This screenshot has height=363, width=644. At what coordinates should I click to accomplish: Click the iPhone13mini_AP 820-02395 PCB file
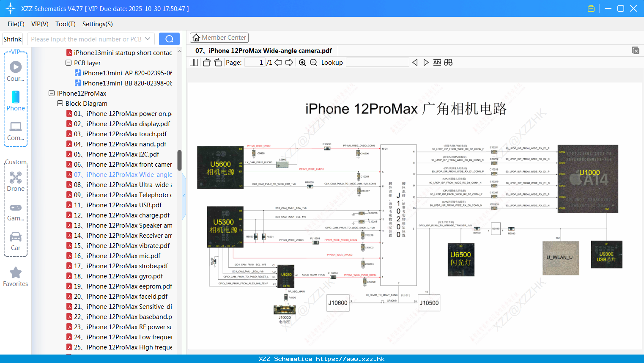click(x=123, y=73)
